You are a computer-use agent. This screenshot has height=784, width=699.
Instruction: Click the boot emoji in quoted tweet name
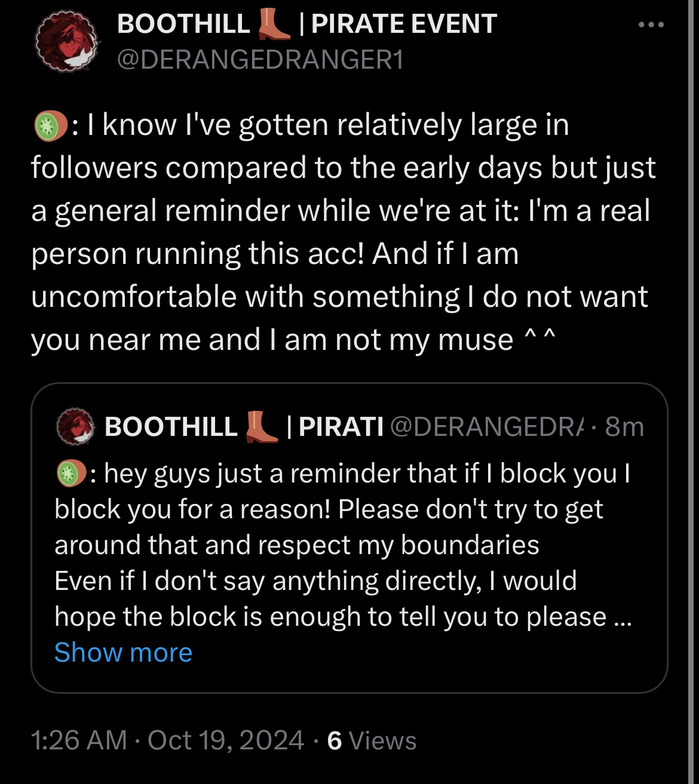point(261,426)
